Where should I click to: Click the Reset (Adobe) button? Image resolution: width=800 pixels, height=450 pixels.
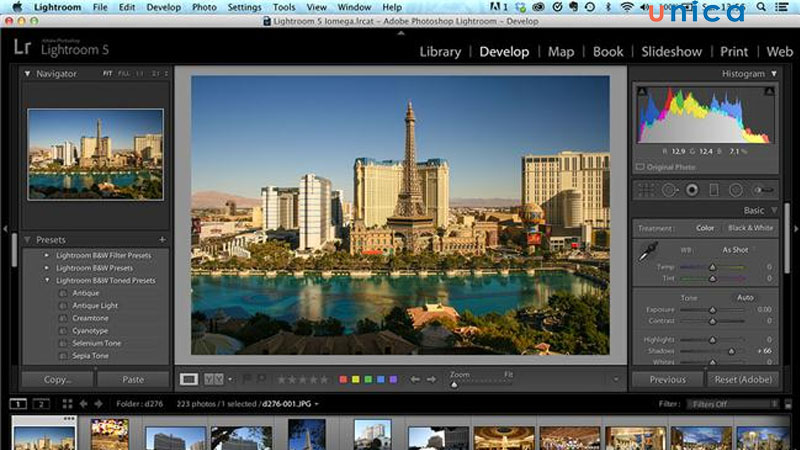pyautogui.click(x=743, y=380)
